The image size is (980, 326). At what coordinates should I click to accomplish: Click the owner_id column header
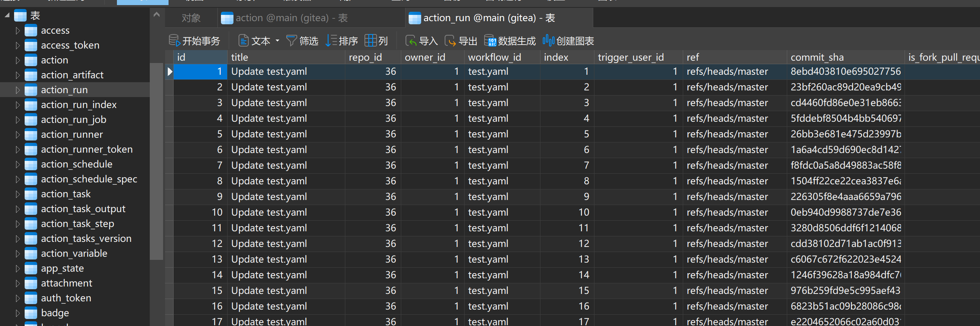(x=433, y=57)
